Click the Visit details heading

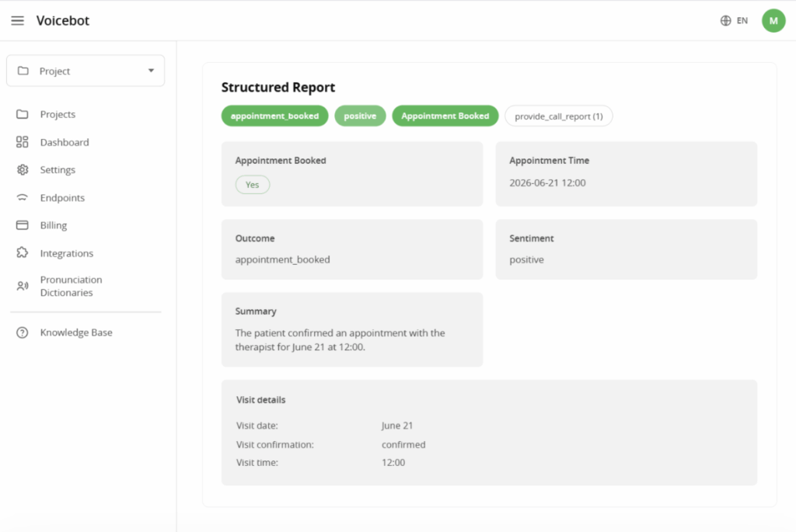tap(261, 400)
